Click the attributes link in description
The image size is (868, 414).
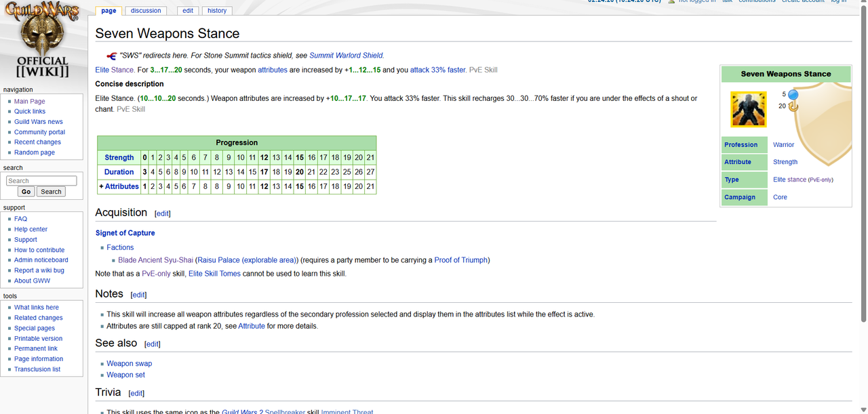(273, 70)
